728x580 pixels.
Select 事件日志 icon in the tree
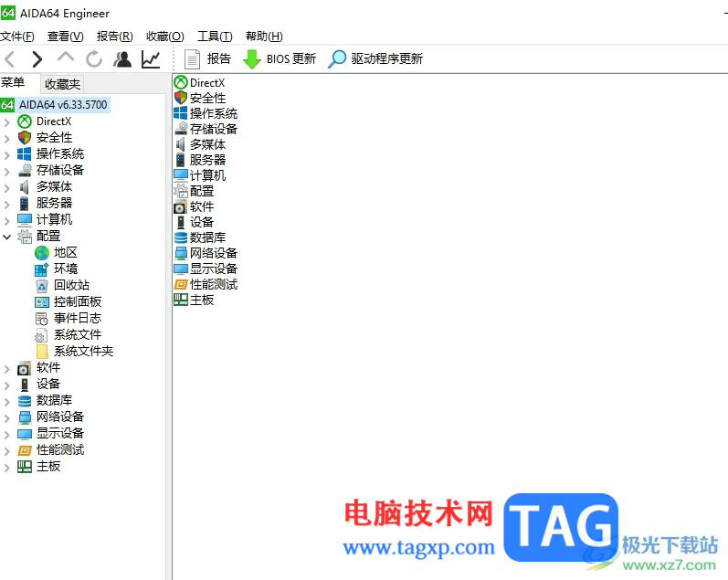point(42,319)
